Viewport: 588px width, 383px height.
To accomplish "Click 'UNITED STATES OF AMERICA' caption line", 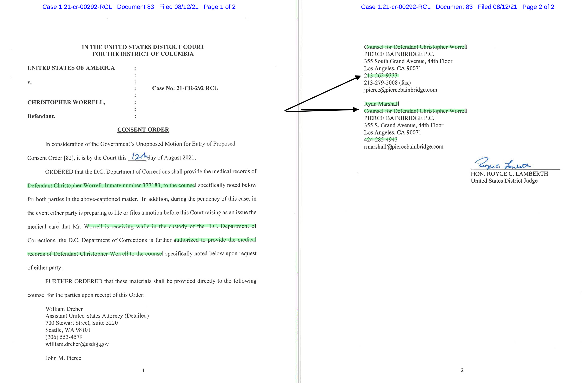I will click(71, 68).
